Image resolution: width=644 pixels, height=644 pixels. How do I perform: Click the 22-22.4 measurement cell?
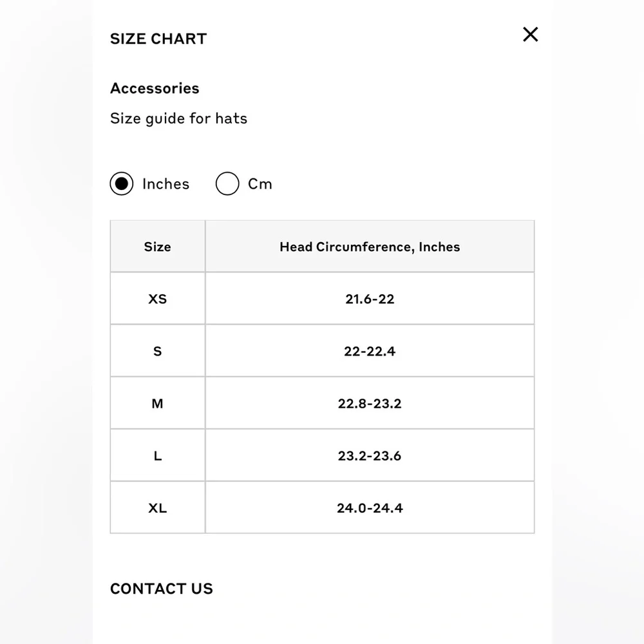[x=370, y=351]
